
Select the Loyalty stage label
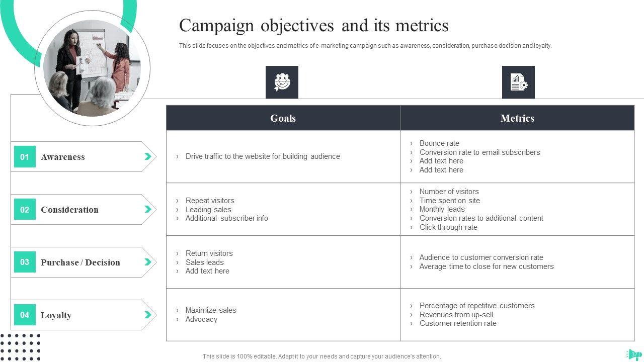tap(56, 315)
